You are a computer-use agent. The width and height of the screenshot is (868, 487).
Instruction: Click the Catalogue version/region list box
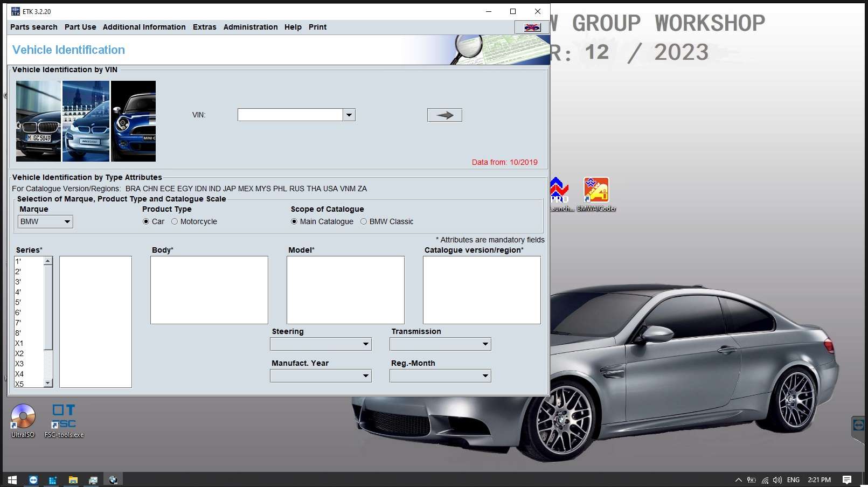(482, 290)
